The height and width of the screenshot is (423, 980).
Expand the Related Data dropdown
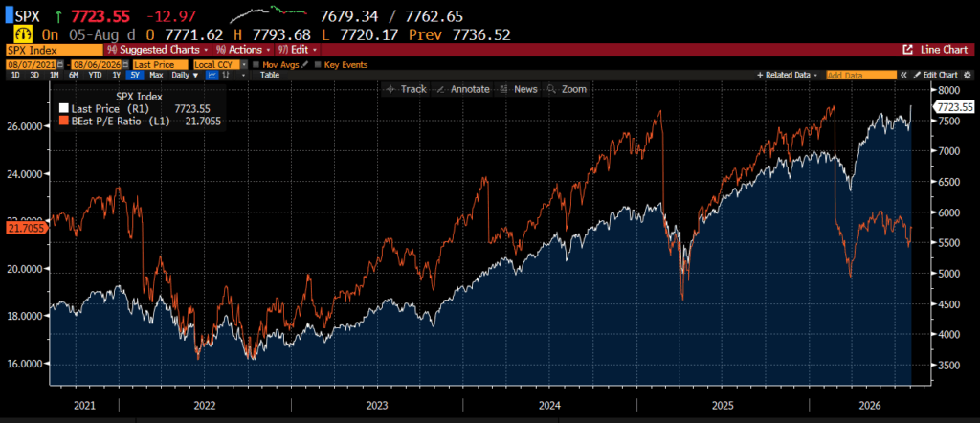point(787,75)
